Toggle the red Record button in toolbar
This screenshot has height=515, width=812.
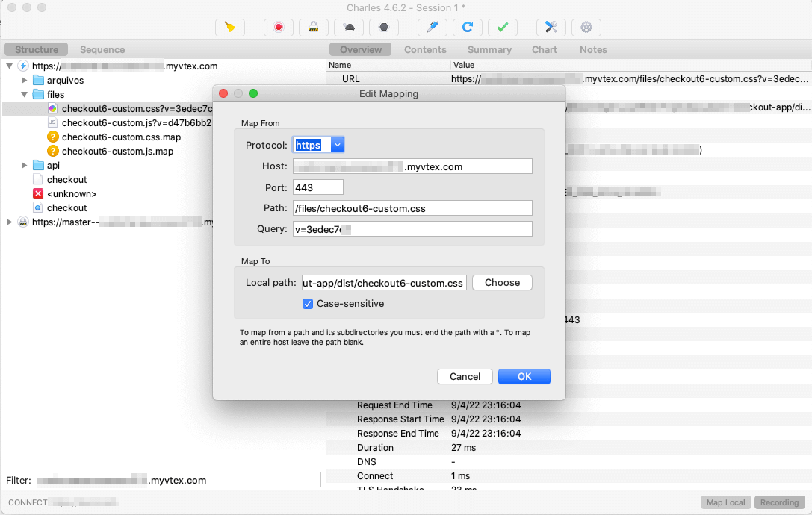pyautogui.click(x=279, y=27)
